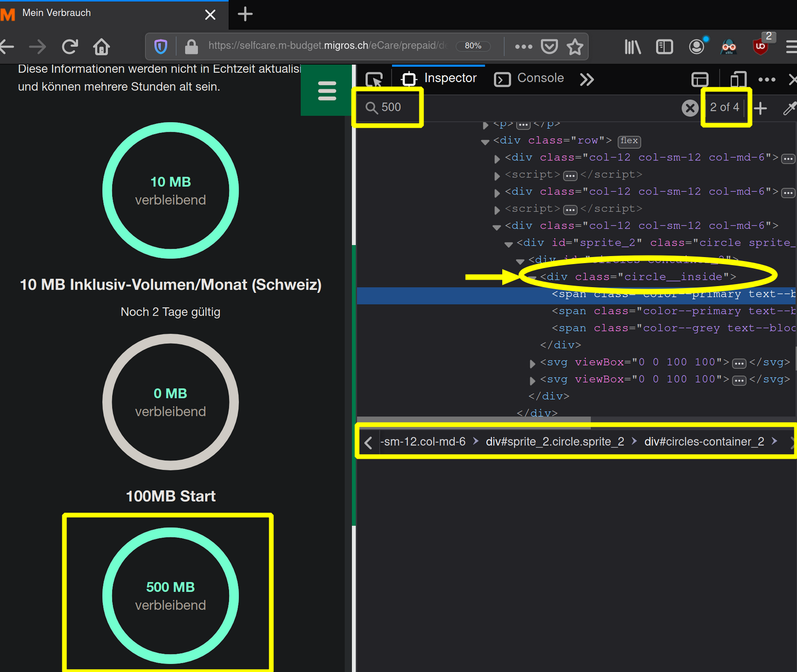Create new node plus button

(x=760, y=108)
